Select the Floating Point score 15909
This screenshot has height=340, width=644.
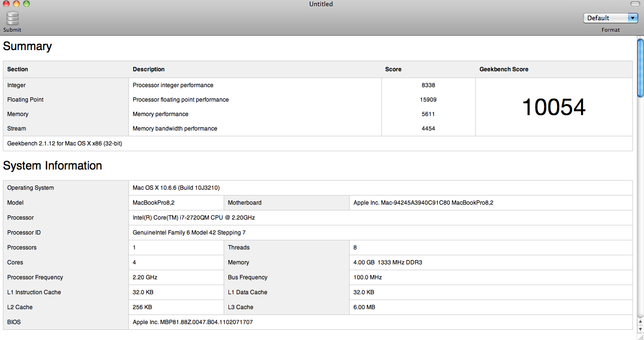(428, 100)
